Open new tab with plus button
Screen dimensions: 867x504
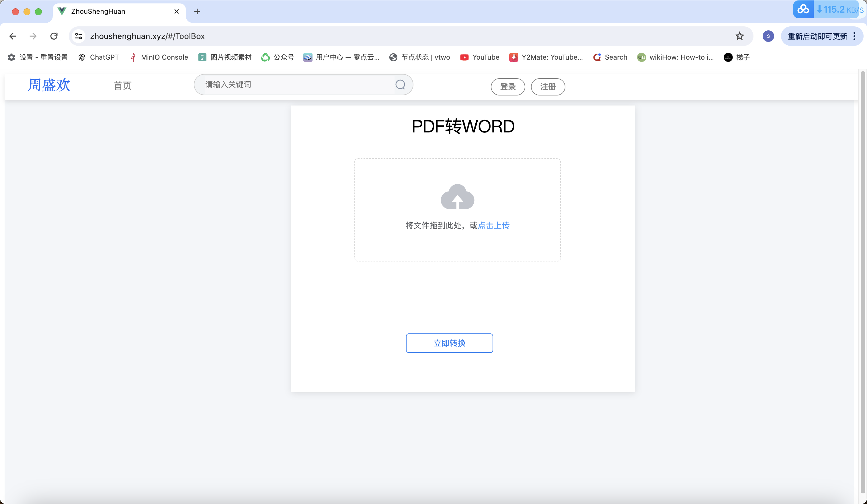[x=197, y=11]
